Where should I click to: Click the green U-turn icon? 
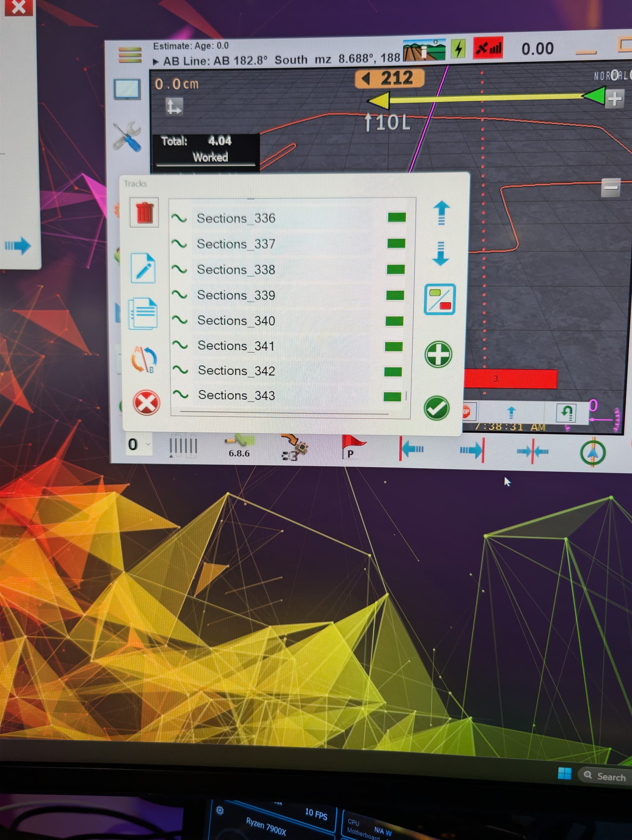[566, 413]
